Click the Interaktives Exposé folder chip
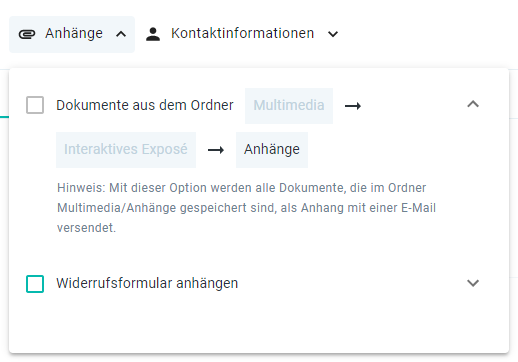 pyautogui.click(x=126, y=150)
